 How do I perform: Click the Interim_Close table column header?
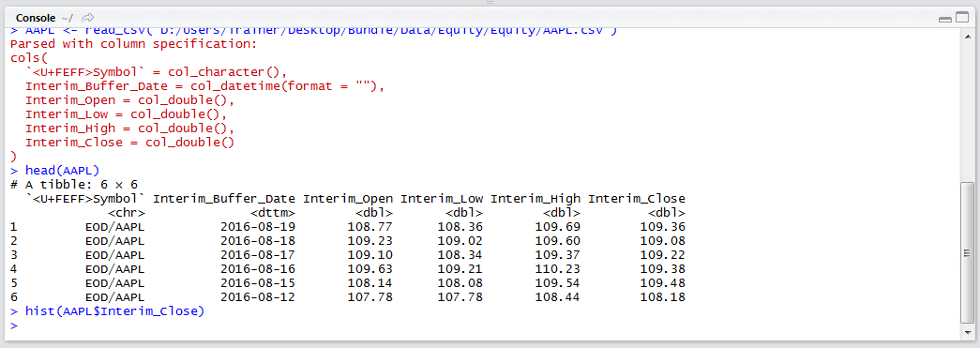click(x=637, y=199)
